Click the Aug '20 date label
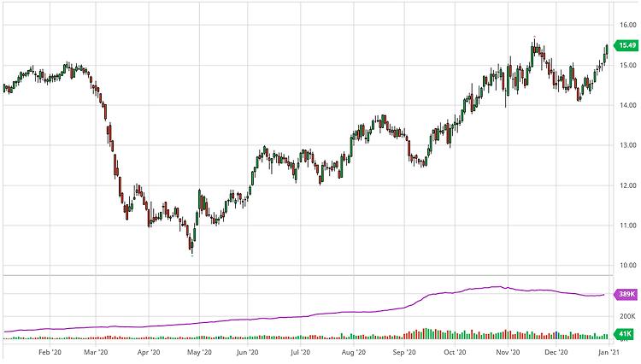 click(354, 352)
